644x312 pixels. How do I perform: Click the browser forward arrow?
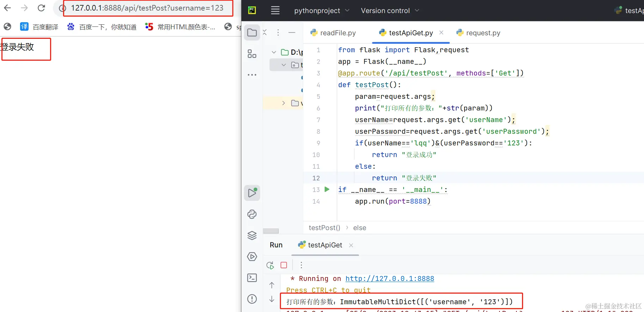click(x=24, y=8)
